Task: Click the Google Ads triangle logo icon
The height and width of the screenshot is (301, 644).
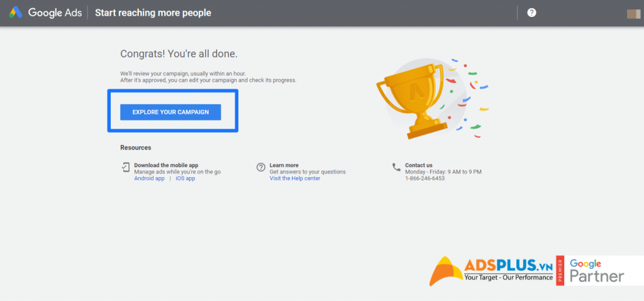Action: (16, 13)
